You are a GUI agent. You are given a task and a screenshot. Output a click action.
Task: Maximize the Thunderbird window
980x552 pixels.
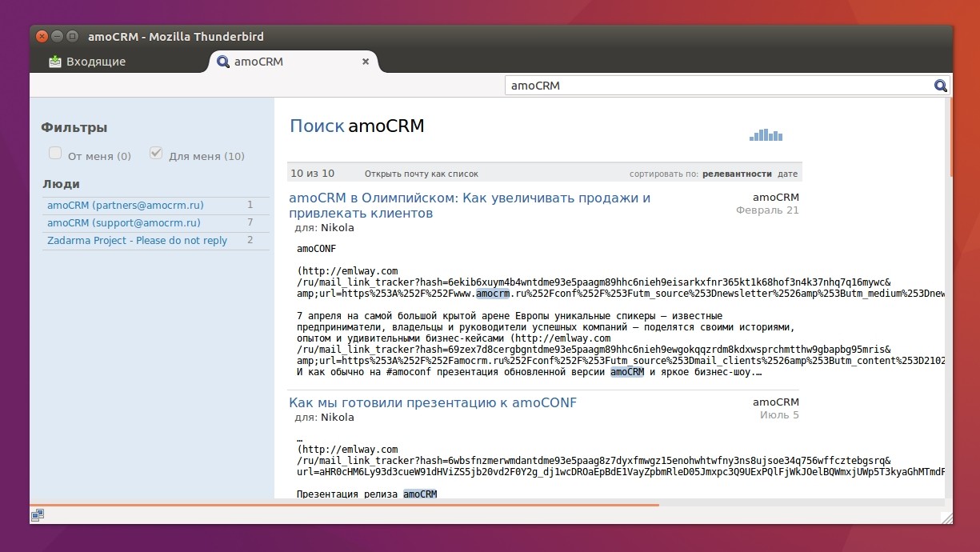pos(72,36)
